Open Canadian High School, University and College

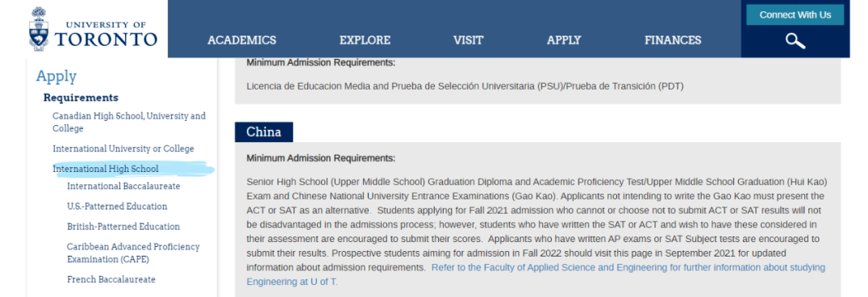129,122
